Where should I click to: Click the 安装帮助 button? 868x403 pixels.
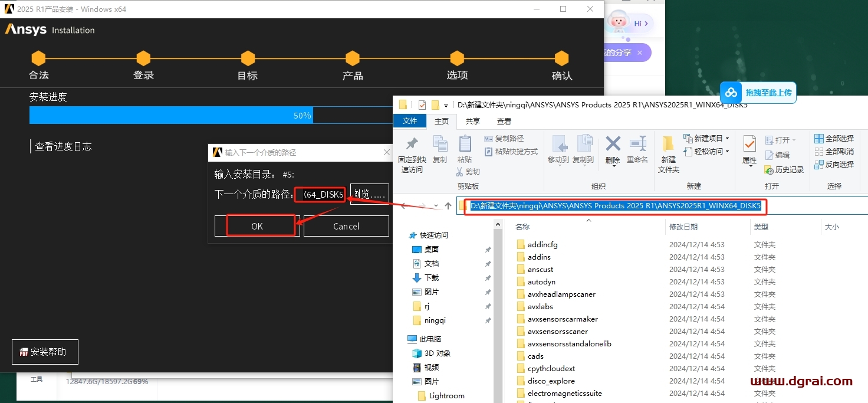point(45,352)
